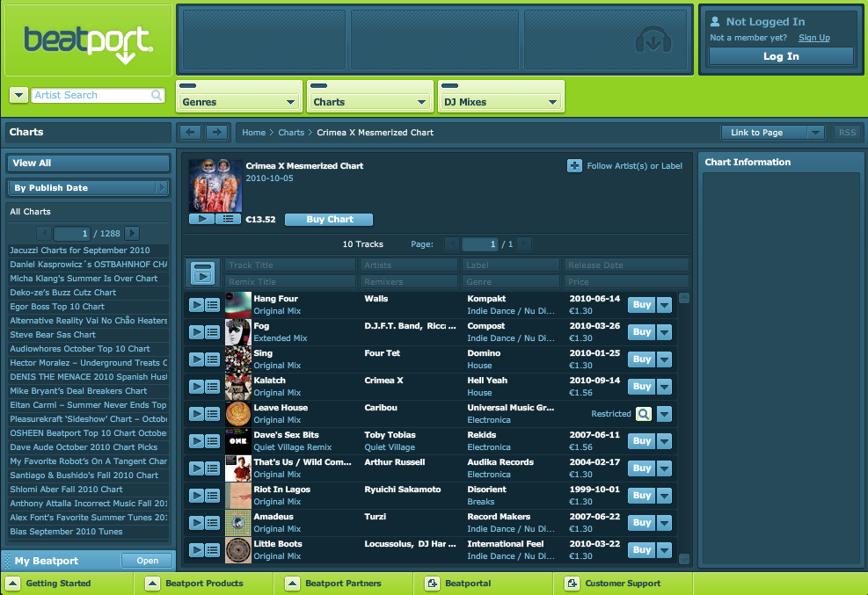This screenshot has width=868, height=595.
Task: Buy the Sing Original Mix track
Action: tap(642, 359)
